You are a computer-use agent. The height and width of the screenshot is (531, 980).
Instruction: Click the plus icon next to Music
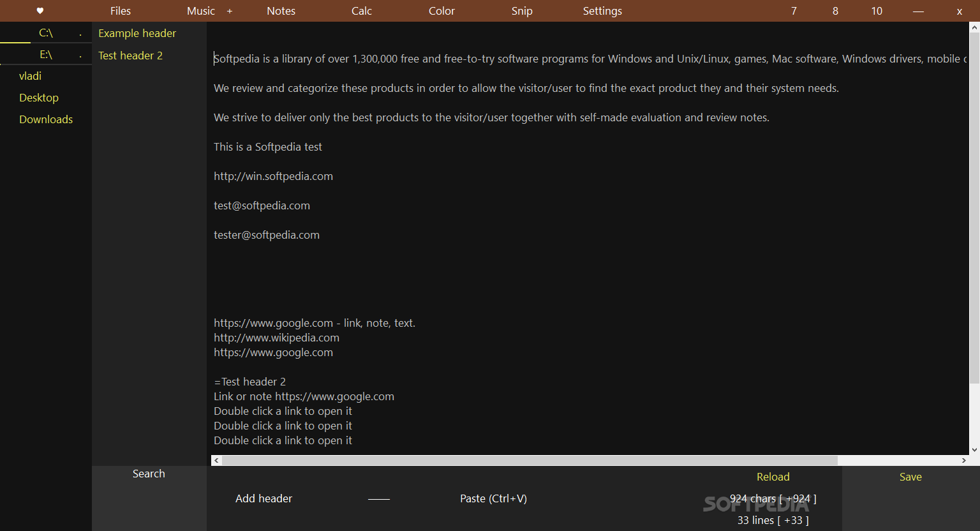click(230, 11)
